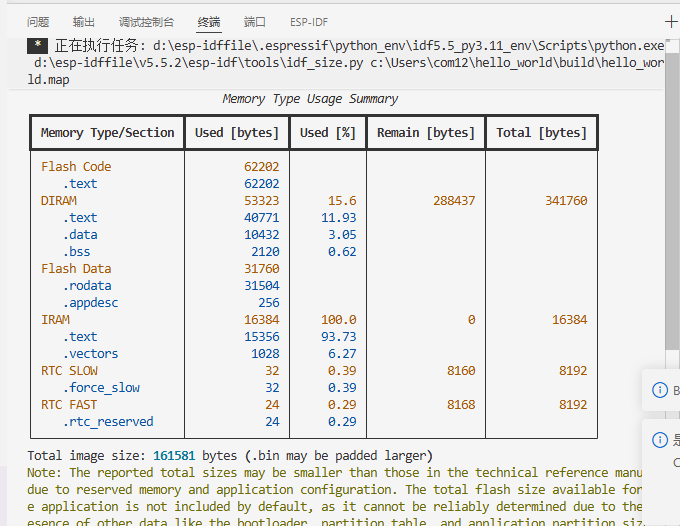Select the 终端 (Terminal) tab

coord(209,21)
